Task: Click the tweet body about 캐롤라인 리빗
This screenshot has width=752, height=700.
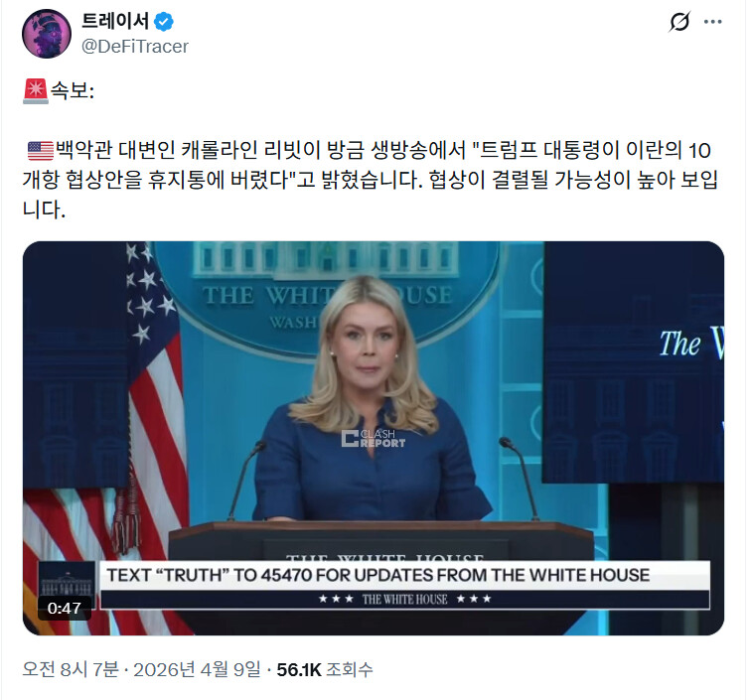Action: coord(371,180)
